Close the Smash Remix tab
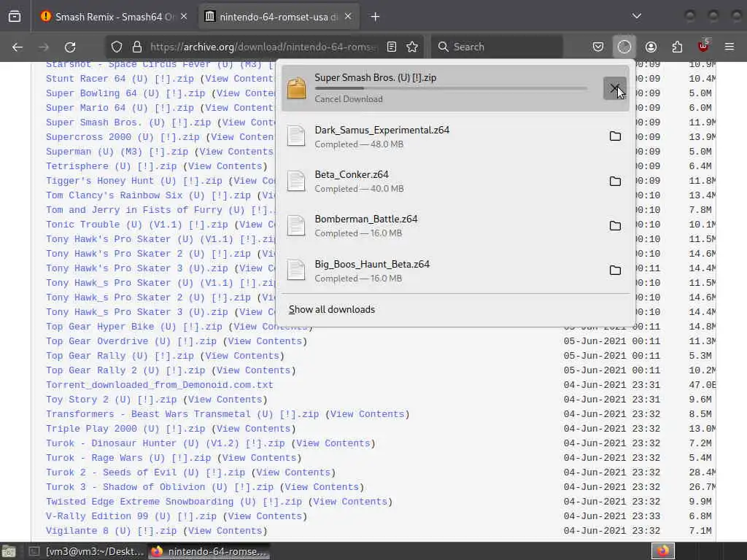Screen dimensions: 747x560 (x=184, y=17)
